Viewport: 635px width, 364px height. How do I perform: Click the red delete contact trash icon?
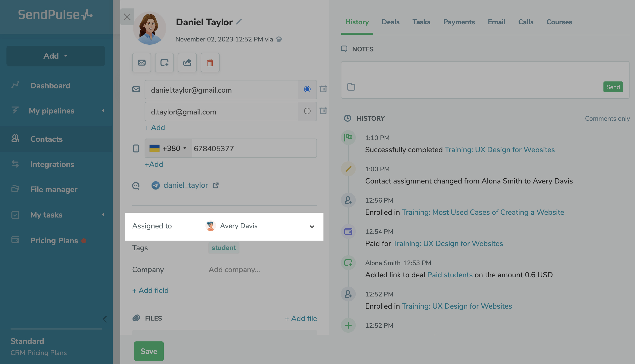(210, 63)
